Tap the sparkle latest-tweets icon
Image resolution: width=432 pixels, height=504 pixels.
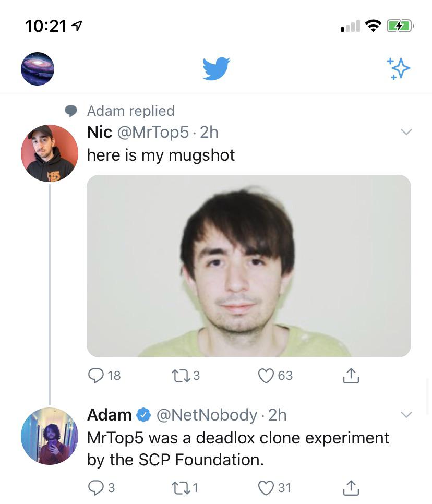click(399, 69)
